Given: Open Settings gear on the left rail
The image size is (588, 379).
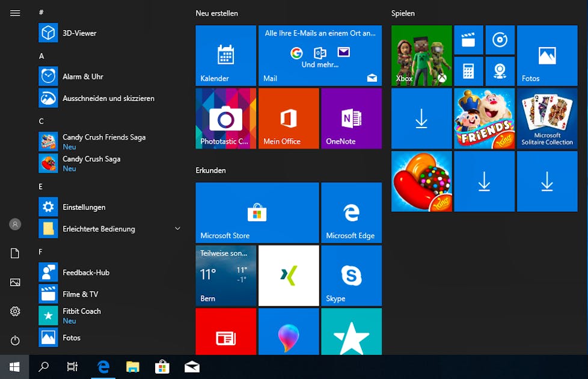Looking at the screenshot, I should pyautogui.click(x=15, y=311).
